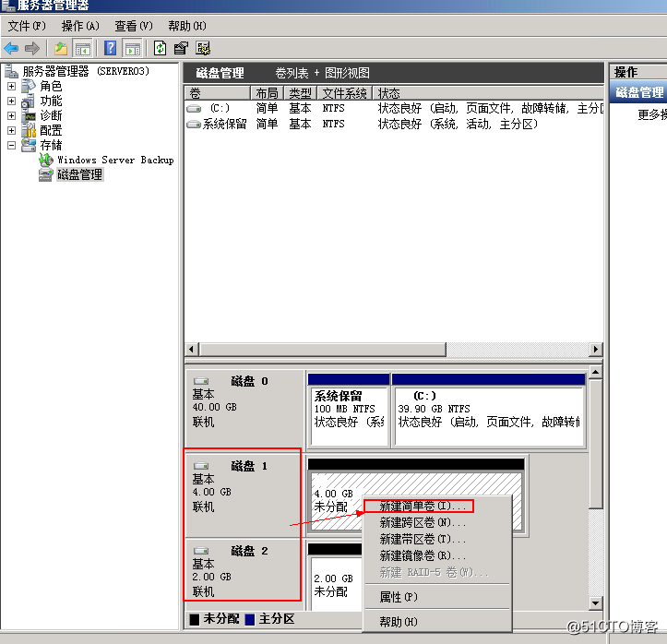Choose 新建带区卷(T)... from context menu

(x=437, y=540)
